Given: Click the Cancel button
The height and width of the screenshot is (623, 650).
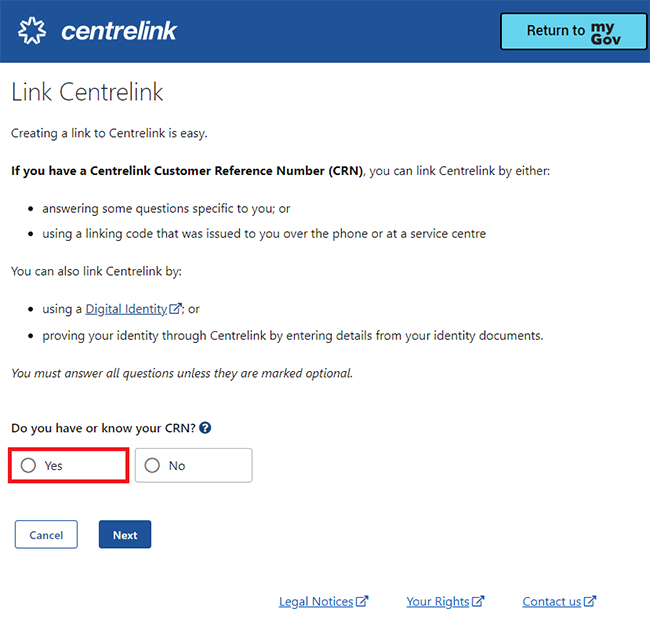Looking at the screenshot, I should point(46,534).
